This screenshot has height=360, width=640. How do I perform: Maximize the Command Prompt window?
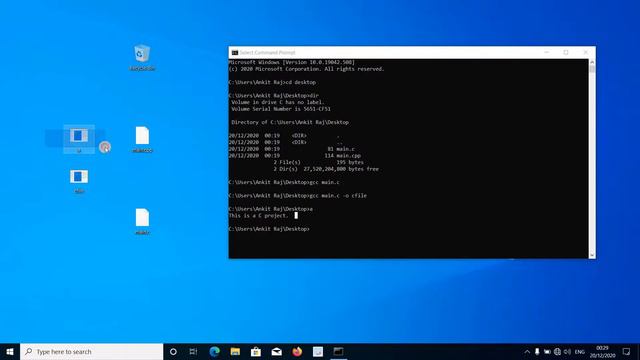pos(566,52)
